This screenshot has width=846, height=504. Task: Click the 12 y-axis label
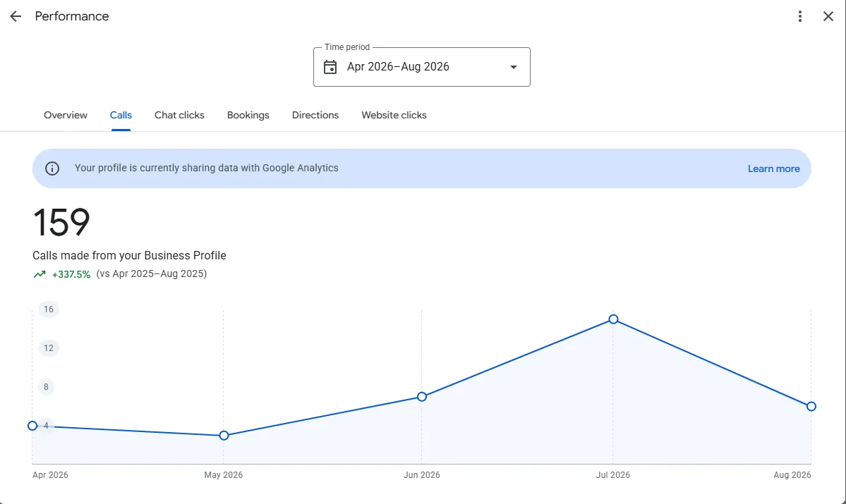point(49,348)
